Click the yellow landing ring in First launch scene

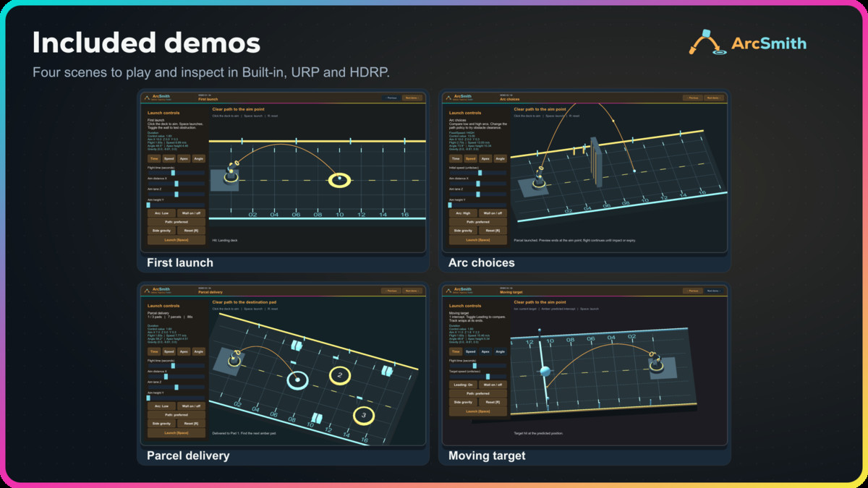339,180
